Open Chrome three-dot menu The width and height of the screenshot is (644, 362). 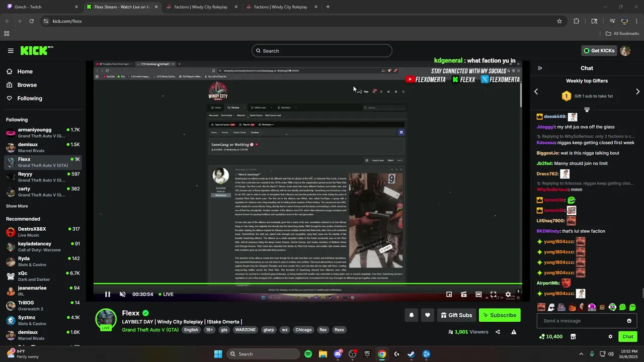637,21
